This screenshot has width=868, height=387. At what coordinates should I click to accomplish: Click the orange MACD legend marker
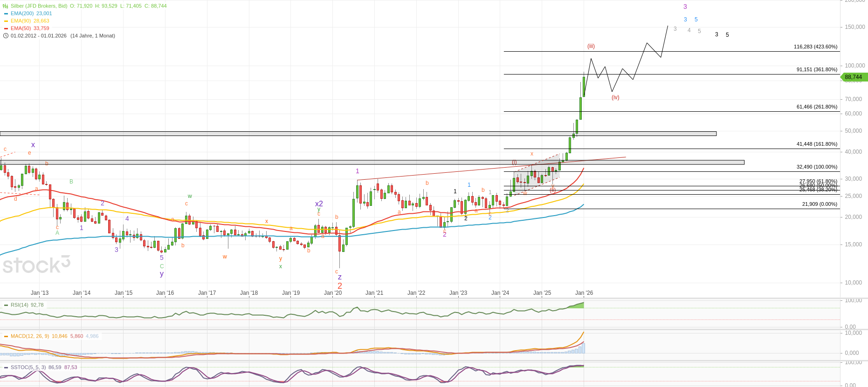coord(6,336)
